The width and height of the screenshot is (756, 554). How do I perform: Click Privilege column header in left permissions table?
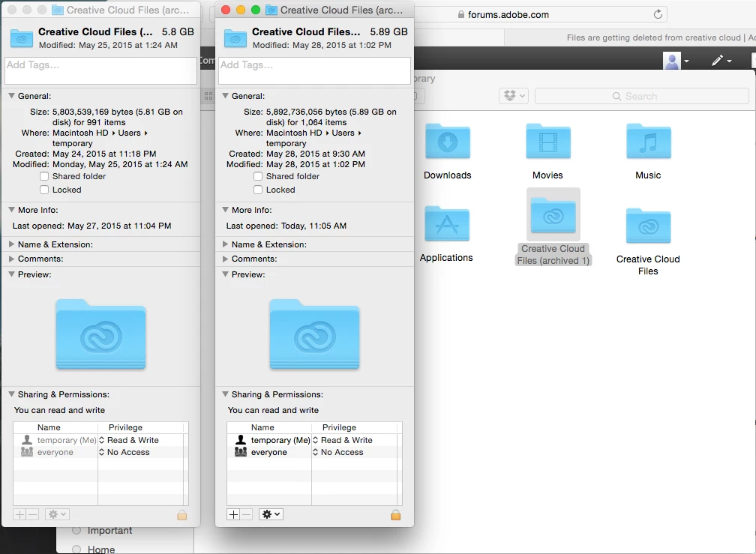[x=126, y=427]
